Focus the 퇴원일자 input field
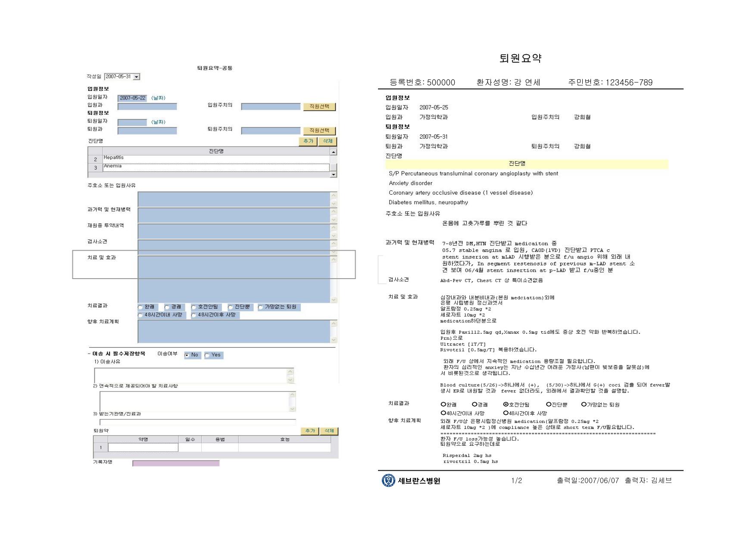 click(x=132, y=122)
